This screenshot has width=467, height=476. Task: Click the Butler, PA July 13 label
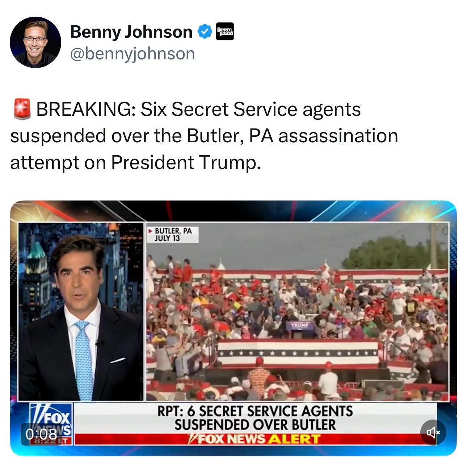pyautogui.click(x=173, y=235)
